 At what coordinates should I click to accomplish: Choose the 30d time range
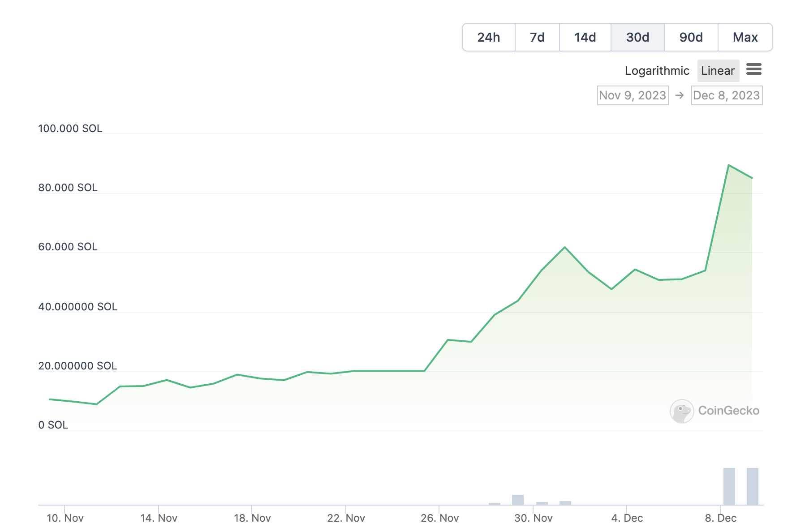click(x=637, y=37)
